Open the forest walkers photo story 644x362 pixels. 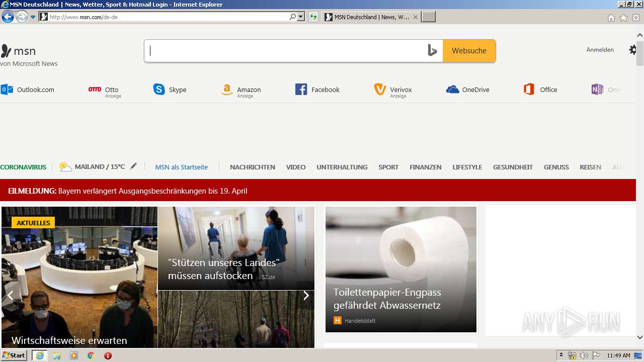[236, 320]
